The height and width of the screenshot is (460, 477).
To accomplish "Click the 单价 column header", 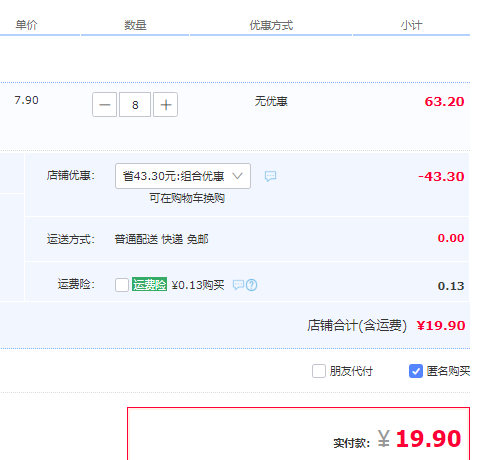I will click(x=26, y=25).
